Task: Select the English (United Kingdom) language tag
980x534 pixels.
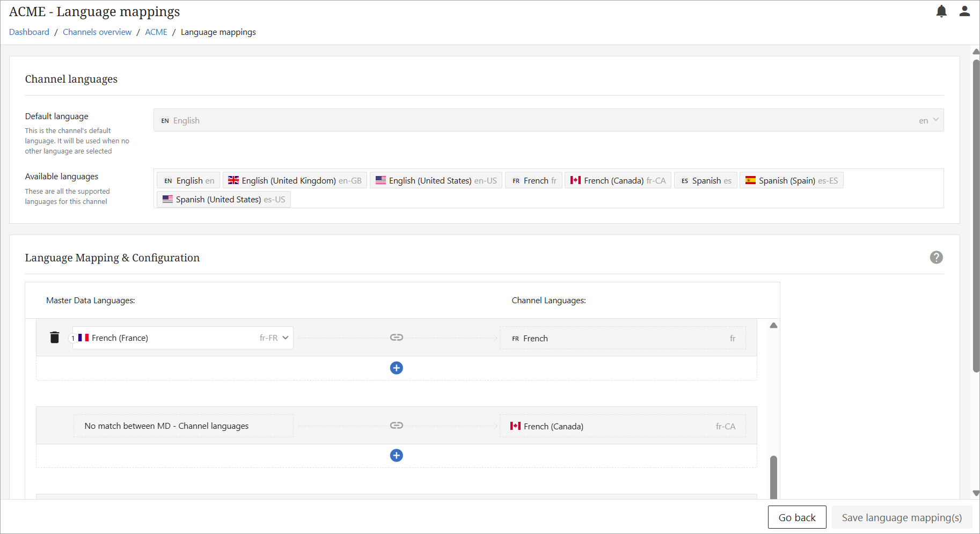Action: [x=295, y=181]
